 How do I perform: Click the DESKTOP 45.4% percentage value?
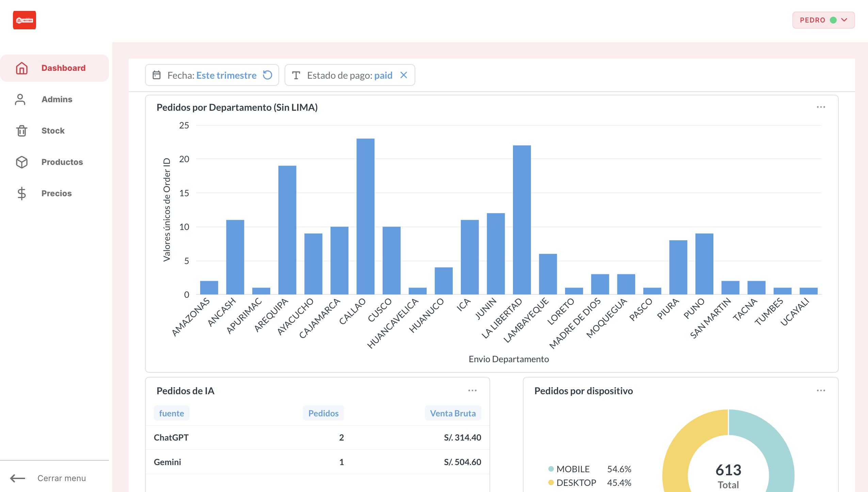click(619, 482)
